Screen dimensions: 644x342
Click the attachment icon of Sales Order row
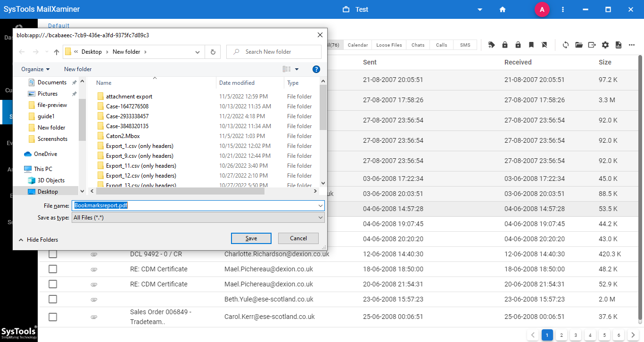point(94,317)
